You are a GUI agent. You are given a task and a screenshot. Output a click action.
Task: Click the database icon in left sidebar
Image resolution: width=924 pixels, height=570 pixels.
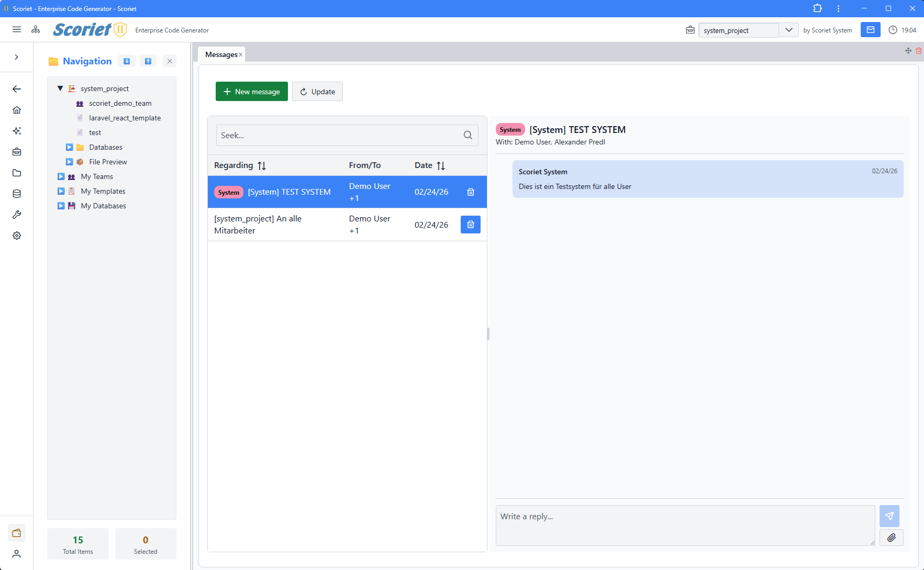pos(17,194)
